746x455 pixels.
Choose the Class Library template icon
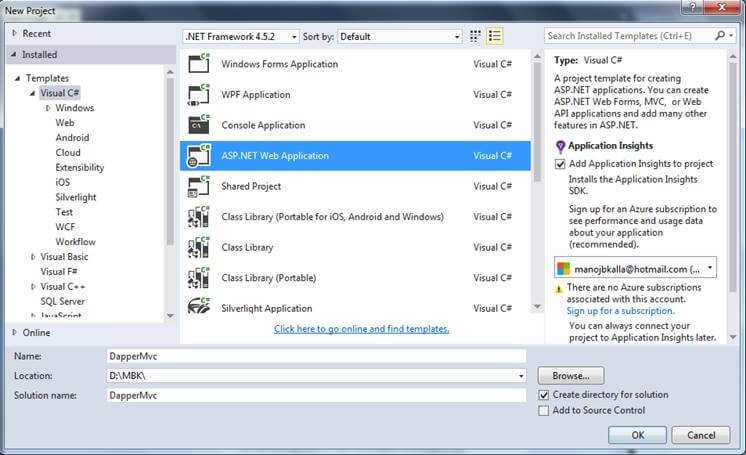click(x=199, y=247)
